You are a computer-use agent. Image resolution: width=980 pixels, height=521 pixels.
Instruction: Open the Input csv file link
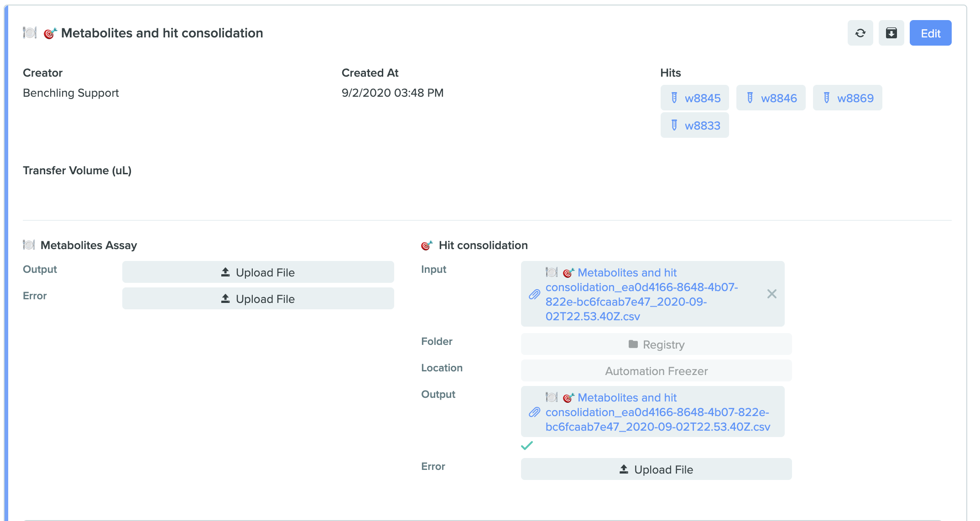coord(641,294)
